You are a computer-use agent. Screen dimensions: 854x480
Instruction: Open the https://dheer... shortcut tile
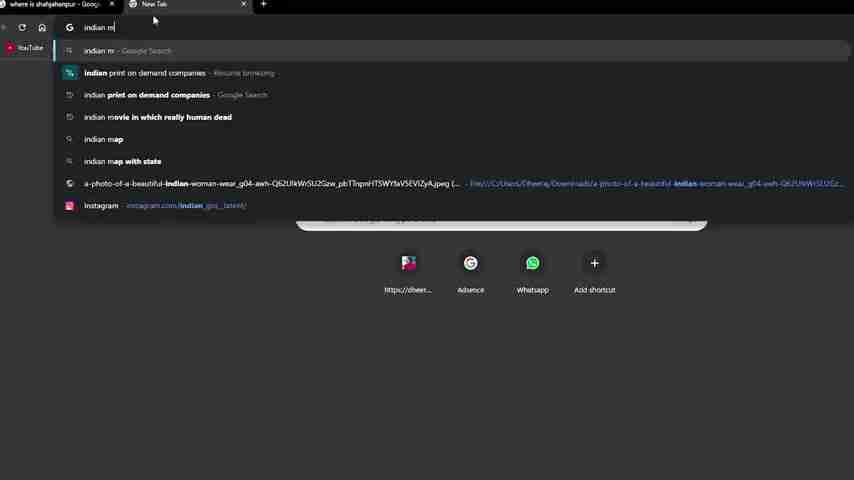[x=408, y=270]
